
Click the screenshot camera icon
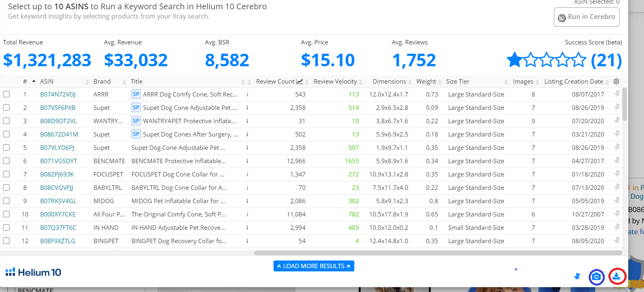pos(596,277)
